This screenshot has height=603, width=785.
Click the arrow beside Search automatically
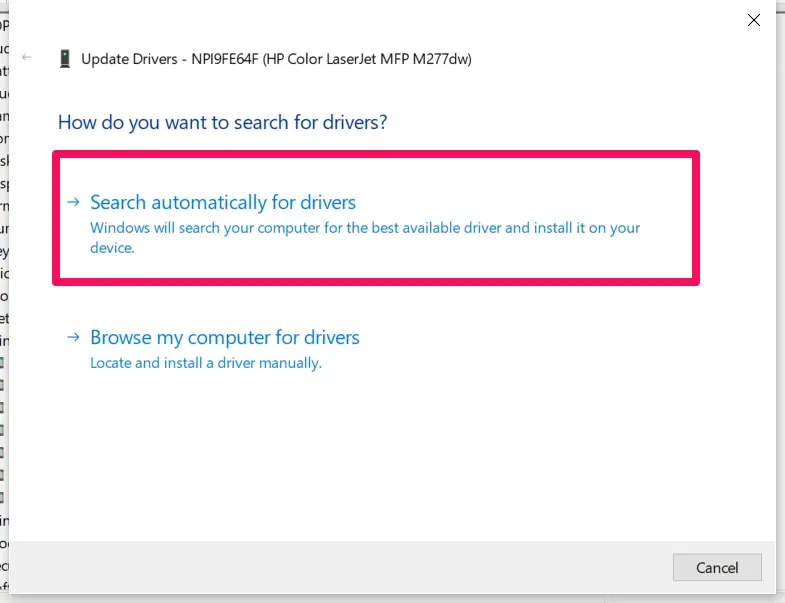point(74,202)
